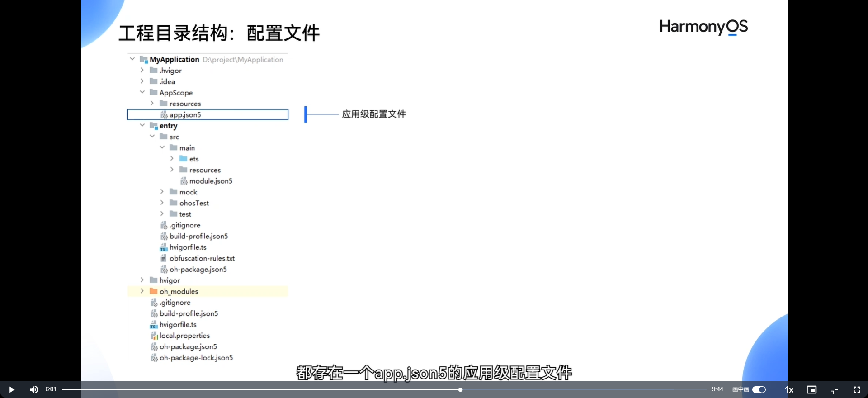Screen dimensions: 868x398
Task: Mute the video volume
Action: (x=34, y=389)
